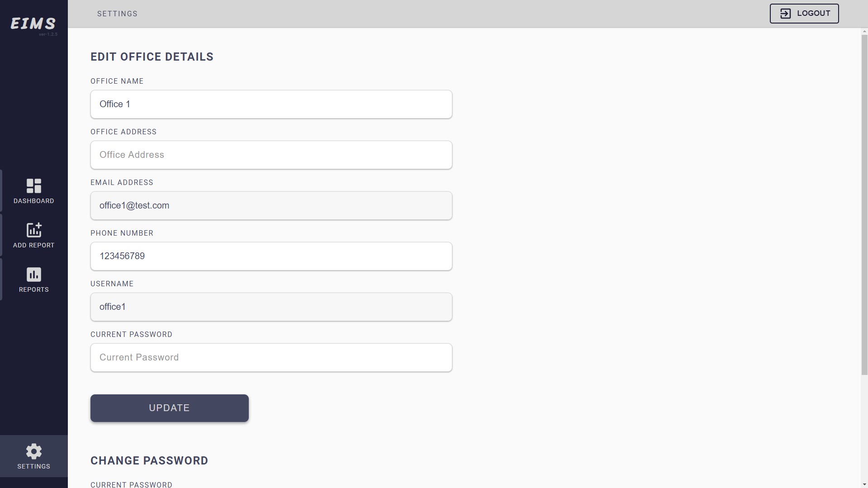Select the ADD REPORT sidebar label
Screen dimensions: 868x488
point(34,245)
